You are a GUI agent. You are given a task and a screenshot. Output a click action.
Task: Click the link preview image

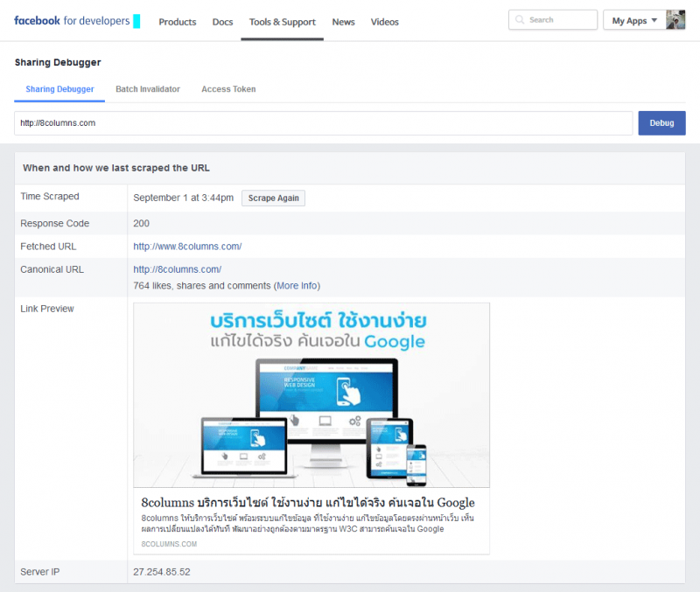pos(311,395)
